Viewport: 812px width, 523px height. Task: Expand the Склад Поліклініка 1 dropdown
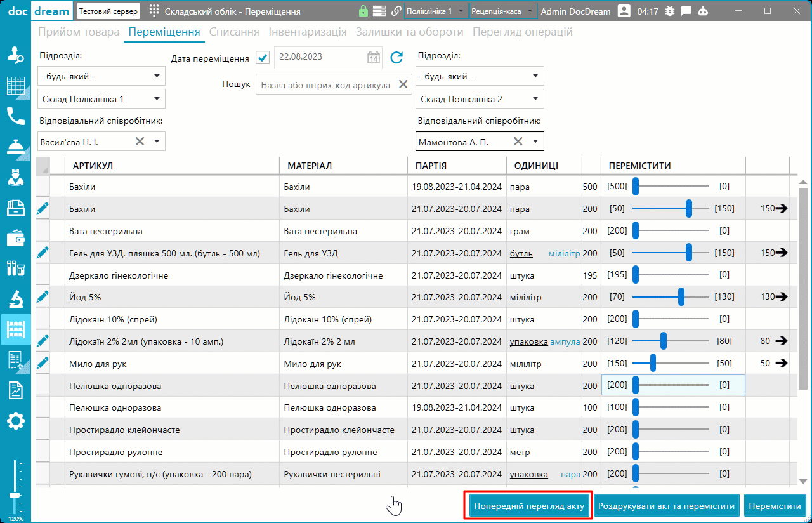157,99
